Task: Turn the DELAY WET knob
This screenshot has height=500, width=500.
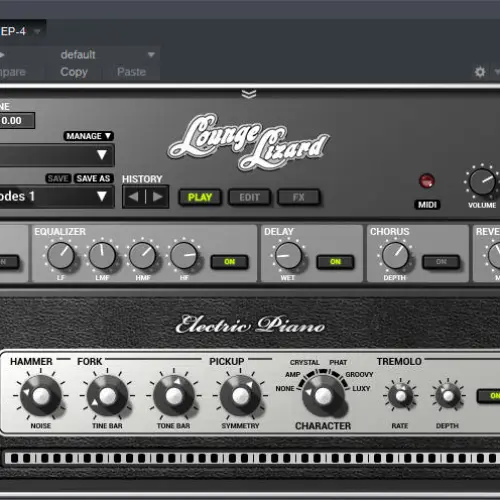Action: [288, 256]
